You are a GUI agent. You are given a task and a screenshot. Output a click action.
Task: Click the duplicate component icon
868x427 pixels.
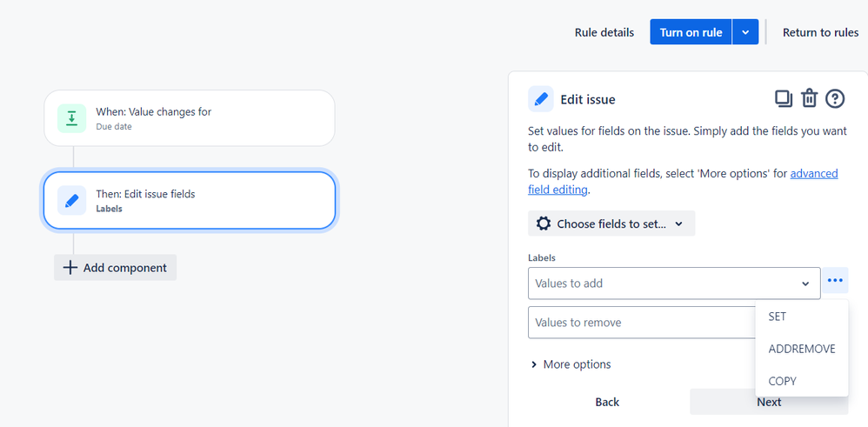(783, 99)
